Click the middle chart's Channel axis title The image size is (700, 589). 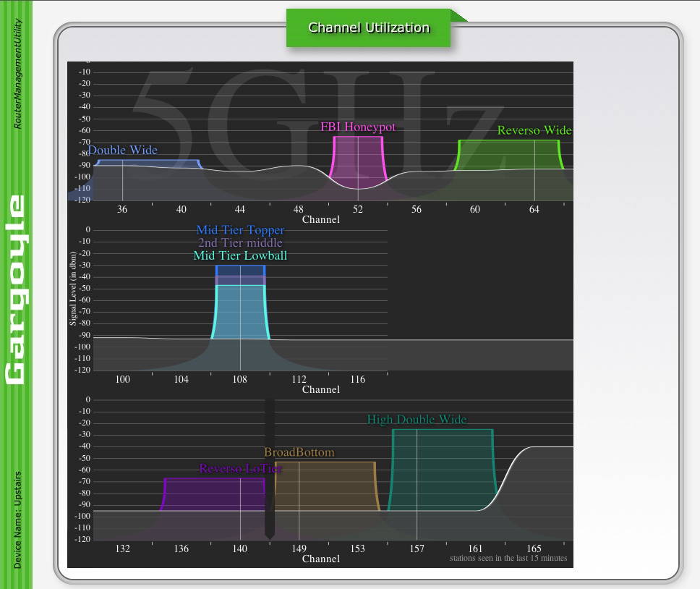pos(321,390)
